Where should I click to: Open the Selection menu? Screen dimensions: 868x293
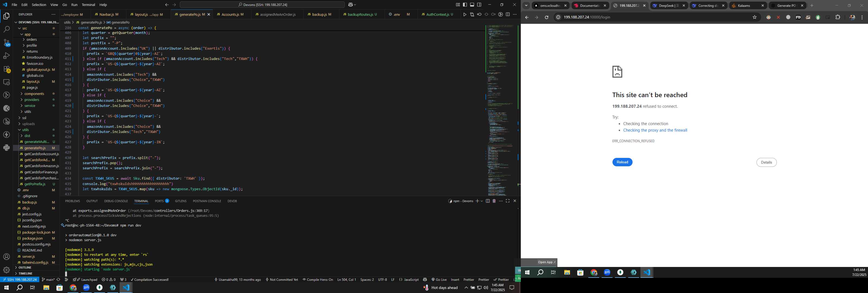(39, 5)
